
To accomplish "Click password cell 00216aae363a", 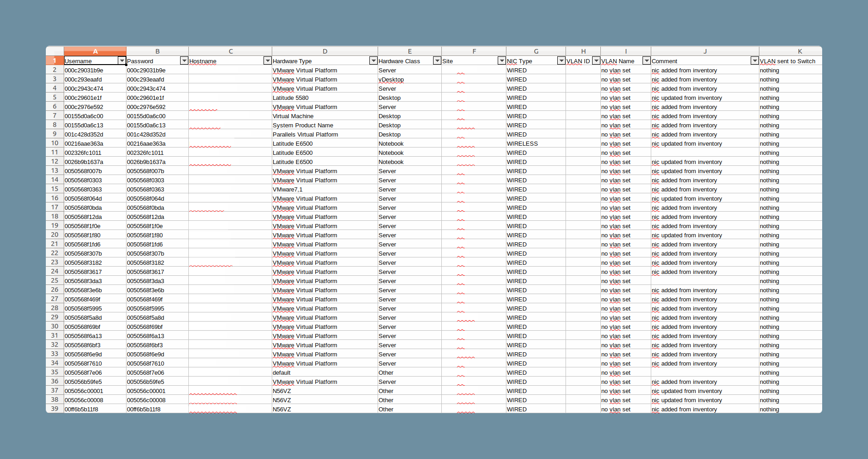I will [157, 143].
